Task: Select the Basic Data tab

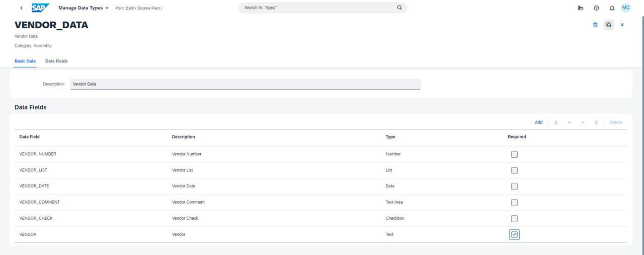Action: [x=25, y=61]
